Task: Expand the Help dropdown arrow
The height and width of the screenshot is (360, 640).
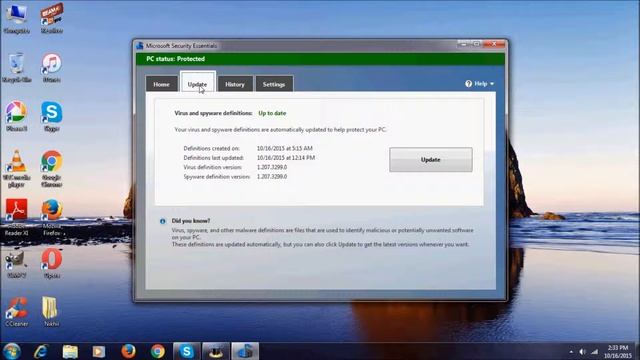Action: click(492, 84)
